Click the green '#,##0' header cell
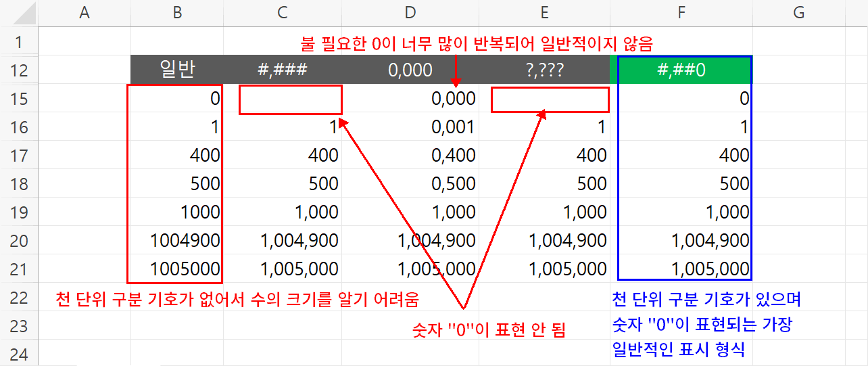The width and height of the screenshot is (868, 366). (x=681, y=70)
